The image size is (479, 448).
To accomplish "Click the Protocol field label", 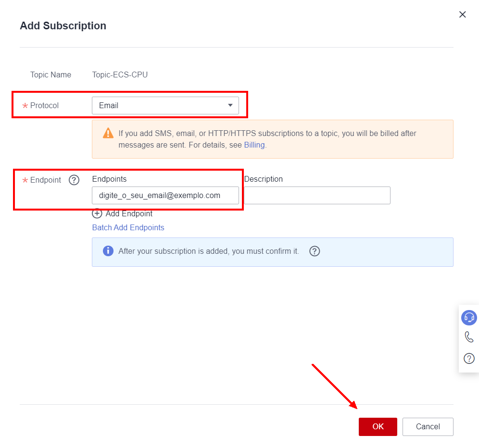I will tap(44, 105).
